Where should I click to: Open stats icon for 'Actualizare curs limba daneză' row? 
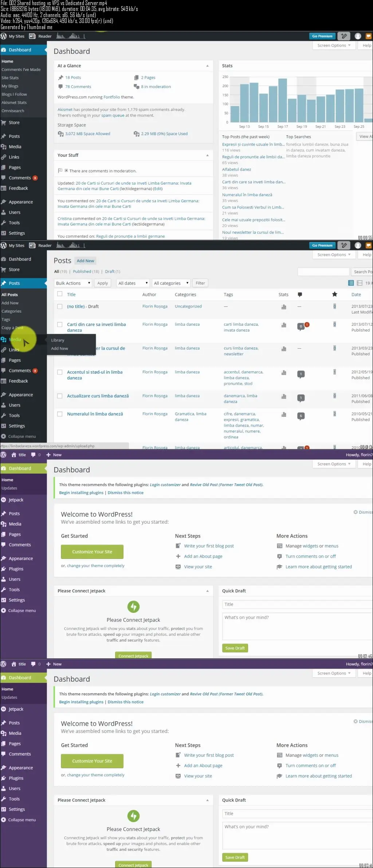[x=284, y=396]
